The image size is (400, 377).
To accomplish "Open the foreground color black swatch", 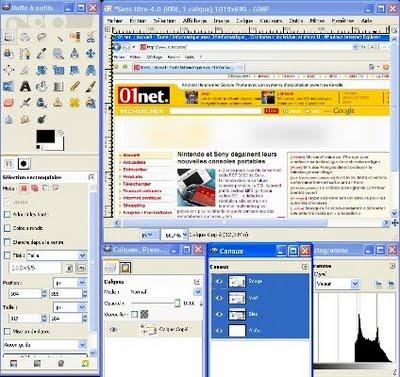I will pyautogui.click(x=45, y=136).
